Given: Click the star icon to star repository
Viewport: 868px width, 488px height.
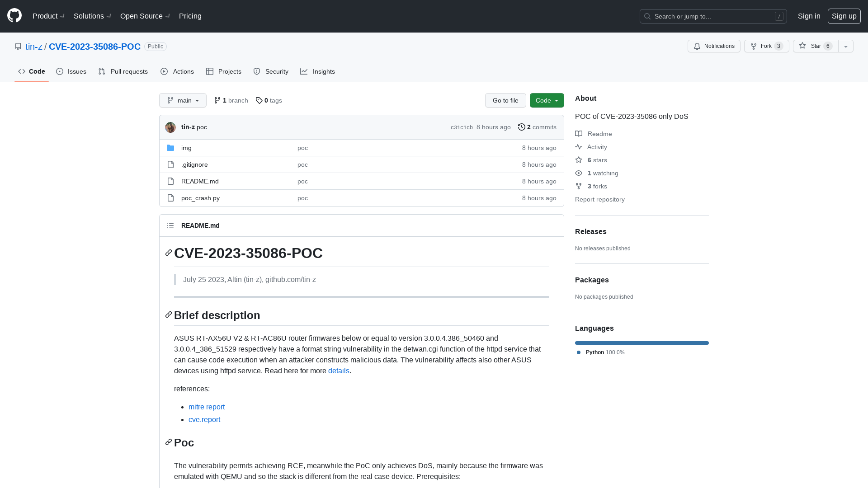Looking at the screenshot, I should [802, 46].
